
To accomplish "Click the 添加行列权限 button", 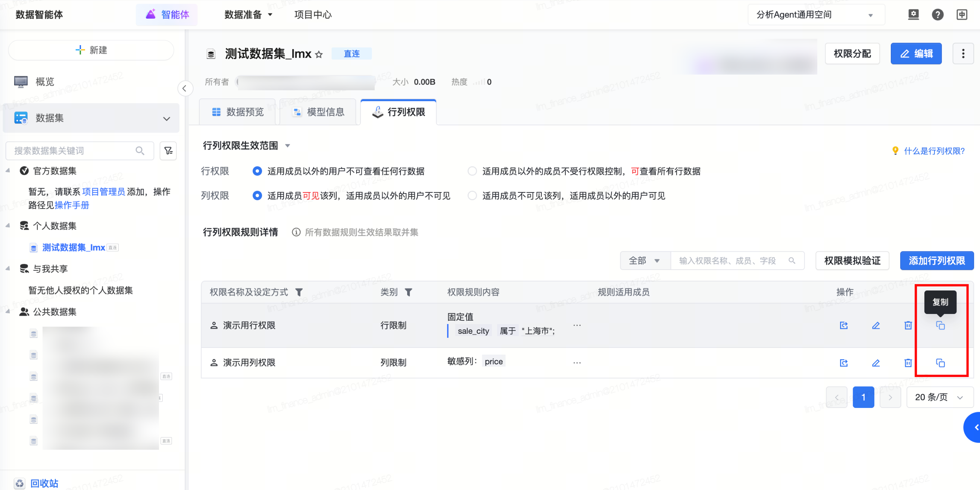I will [936, 260].
